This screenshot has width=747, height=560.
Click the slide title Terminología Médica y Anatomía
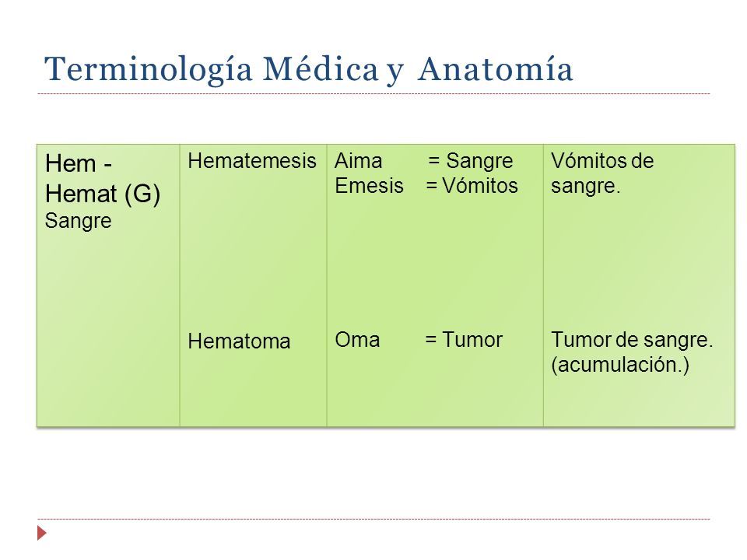coord(309,69)
